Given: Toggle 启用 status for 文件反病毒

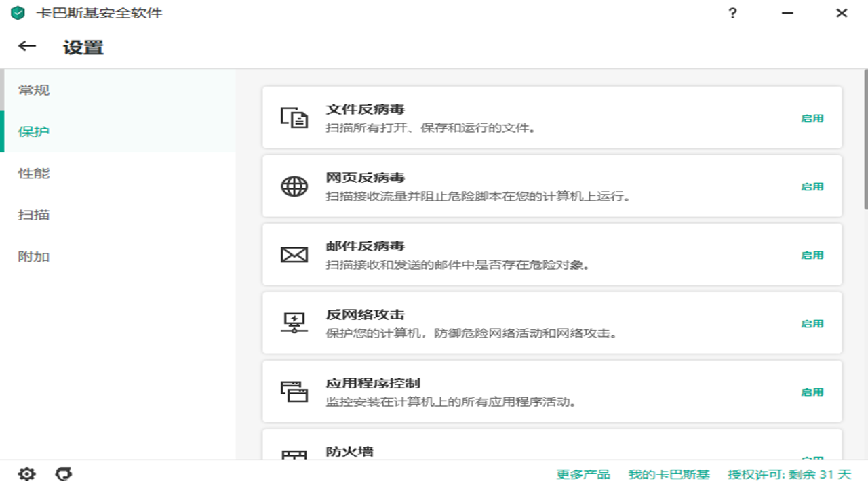Looking at the screenshot, I should click(x=813, y=118).
